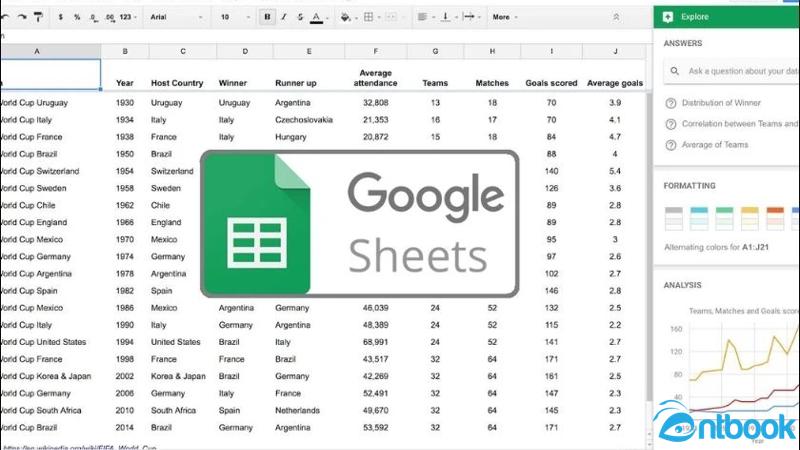This screenshot has width=800, height=450.
Task: Open the 123 number formats dropdown
Action: pyautogui.click(x=128, y=17)
